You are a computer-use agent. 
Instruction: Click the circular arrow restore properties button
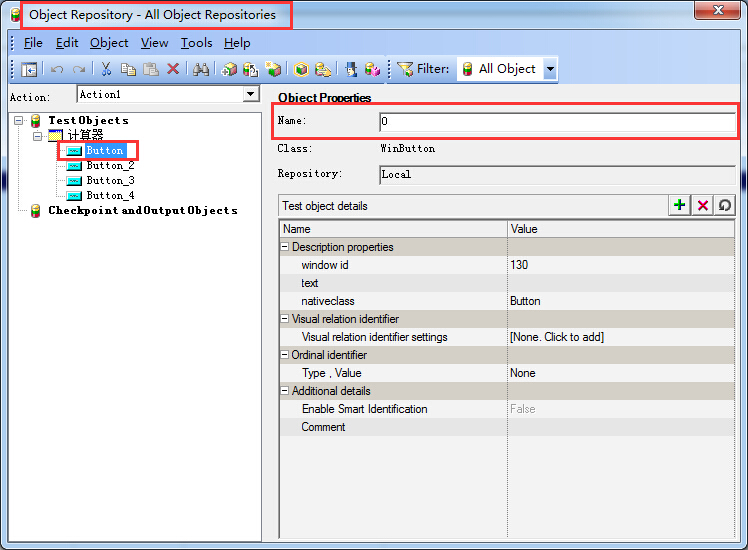725,206
